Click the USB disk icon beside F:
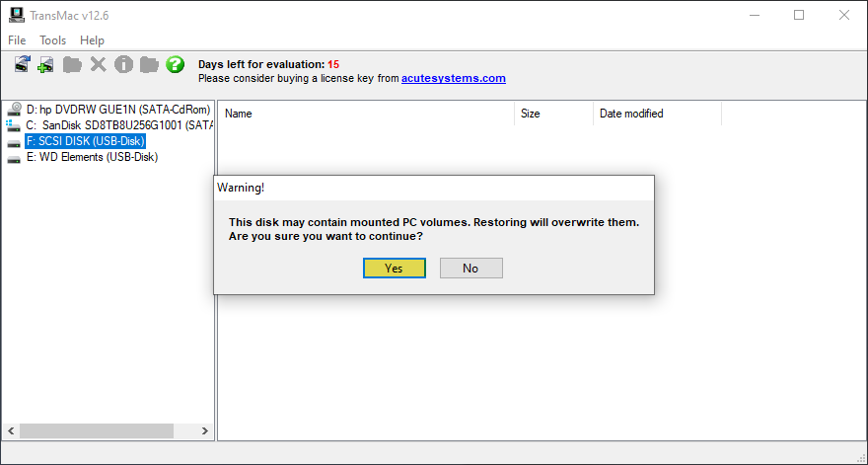Viewport: 868px width, 465px height. [x=15, y=143]
